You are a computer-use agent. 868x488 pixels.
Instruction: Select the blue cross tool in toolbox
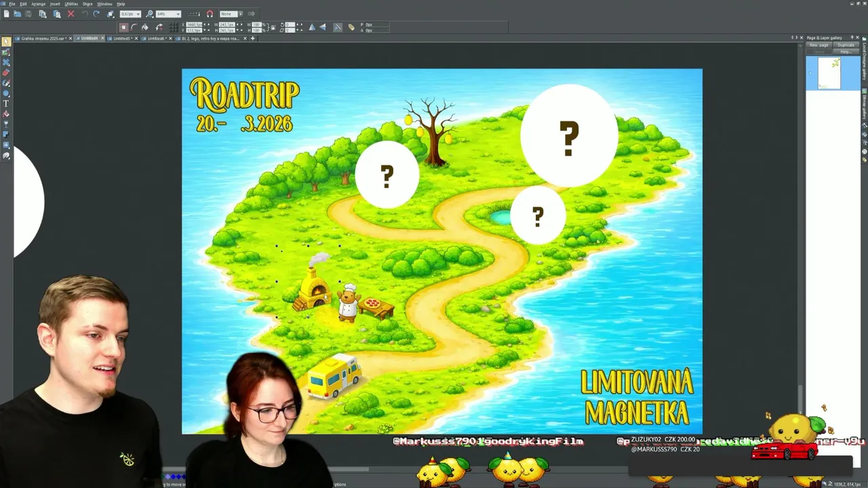coord(6,62)
